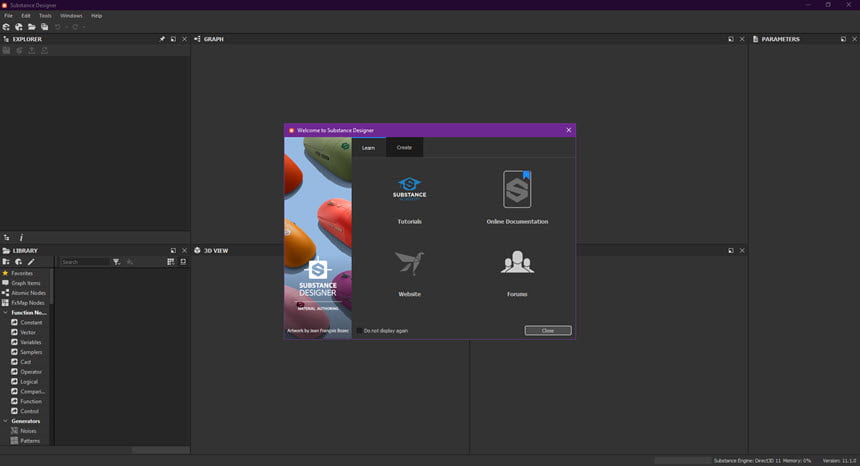Enable the 'Do not display again' checkbox

point(360,331)
